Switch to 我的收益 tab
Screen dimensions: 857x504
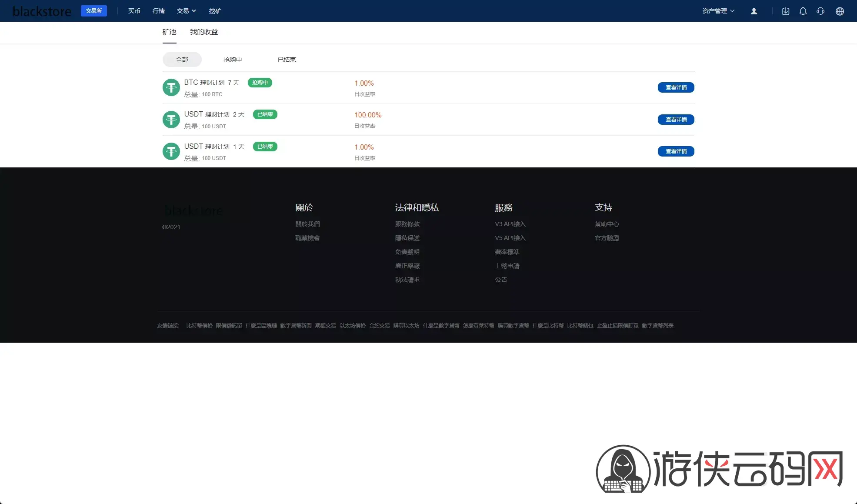(204, 32)
